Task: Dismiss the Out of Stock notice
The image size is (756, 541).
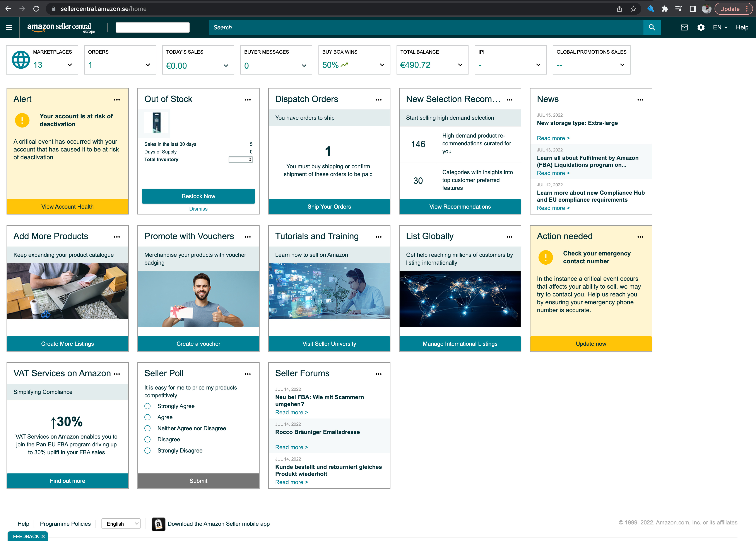Action: pos(198,209)
